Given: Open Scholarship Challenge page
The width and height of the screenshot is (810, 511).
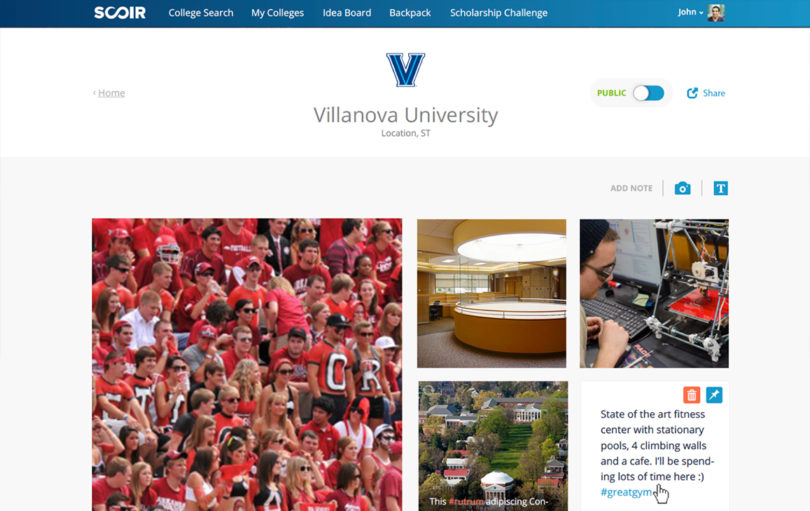Looking at the screenshot, I should (x=499, y=13).
